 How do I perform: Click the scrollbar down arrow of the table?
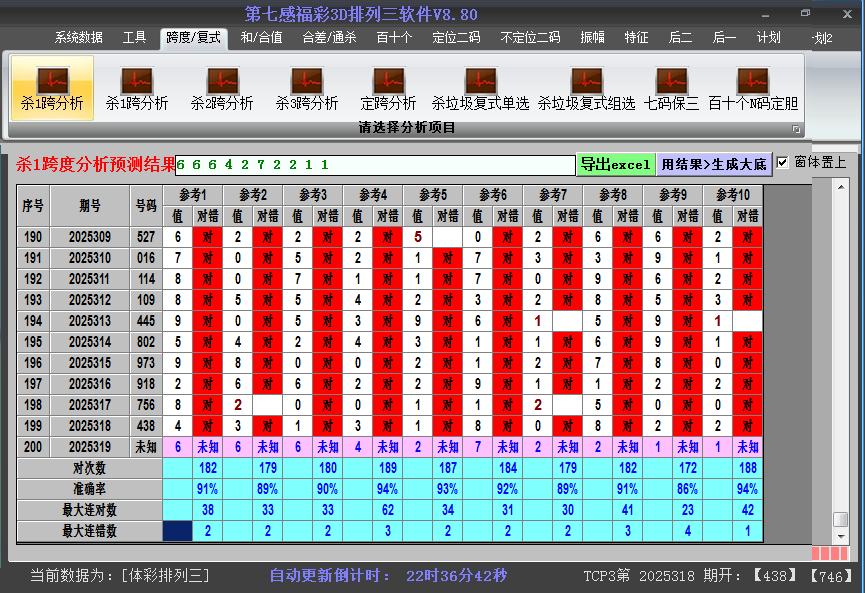click(841, 536)
